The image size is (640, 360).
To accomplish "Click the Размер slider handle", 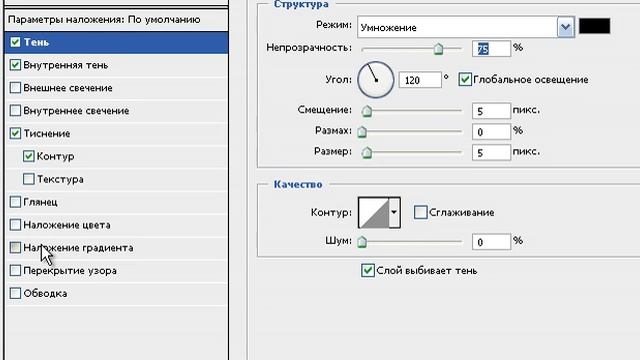I will (367, 152).
